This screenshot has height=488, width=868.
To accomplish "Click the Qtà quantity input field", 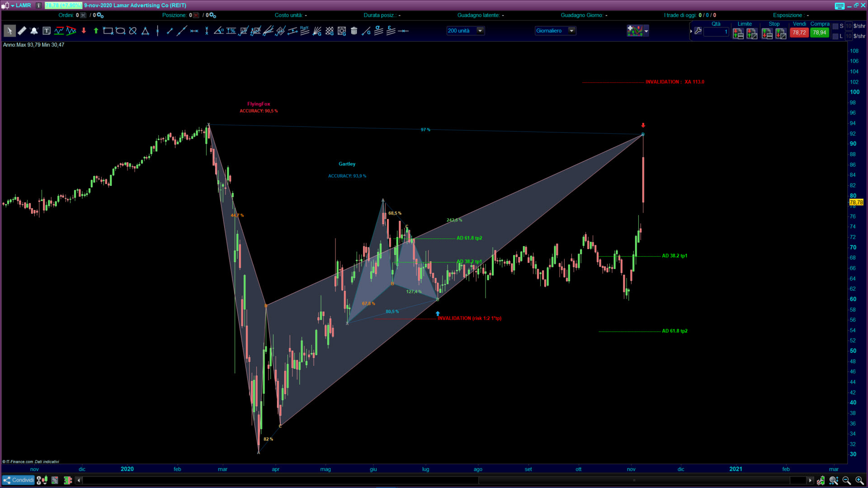I will [x=716, y=32].
